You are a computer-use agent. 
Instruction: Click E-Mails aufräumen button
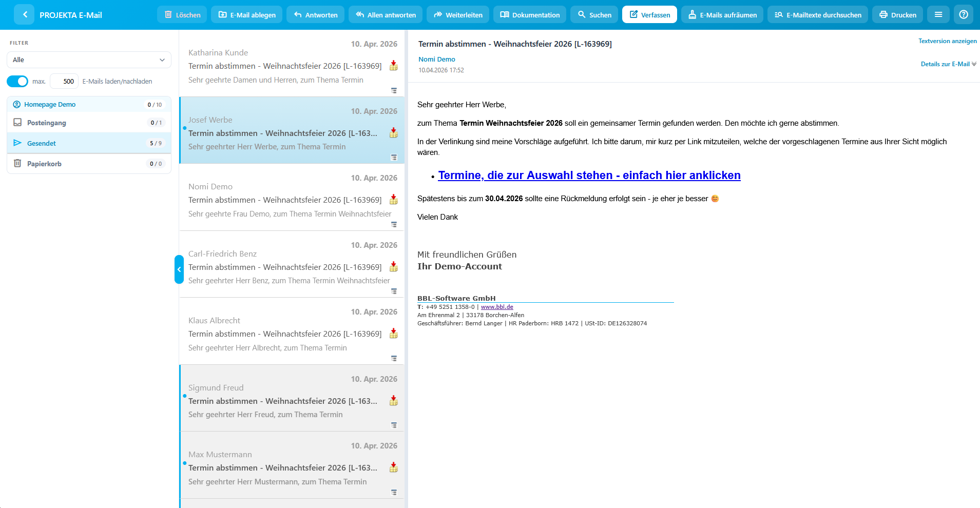coord(722,14)
